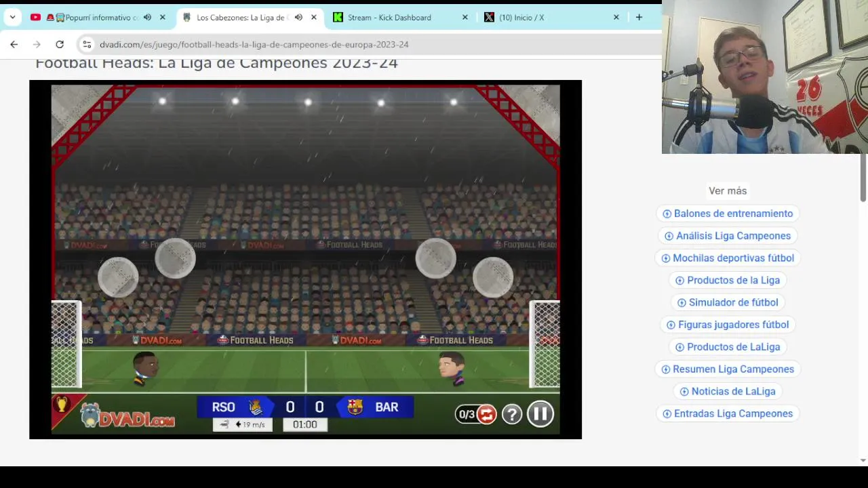Screen dimensions: 868x488
Task: Open Entradas Liga Campeones link
Action: click(728, 413)
